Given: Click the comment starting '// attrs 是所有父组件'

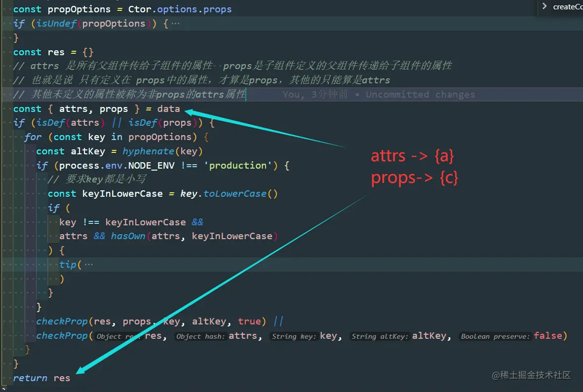Looking at the screenshot, I should tap(233, 66).
